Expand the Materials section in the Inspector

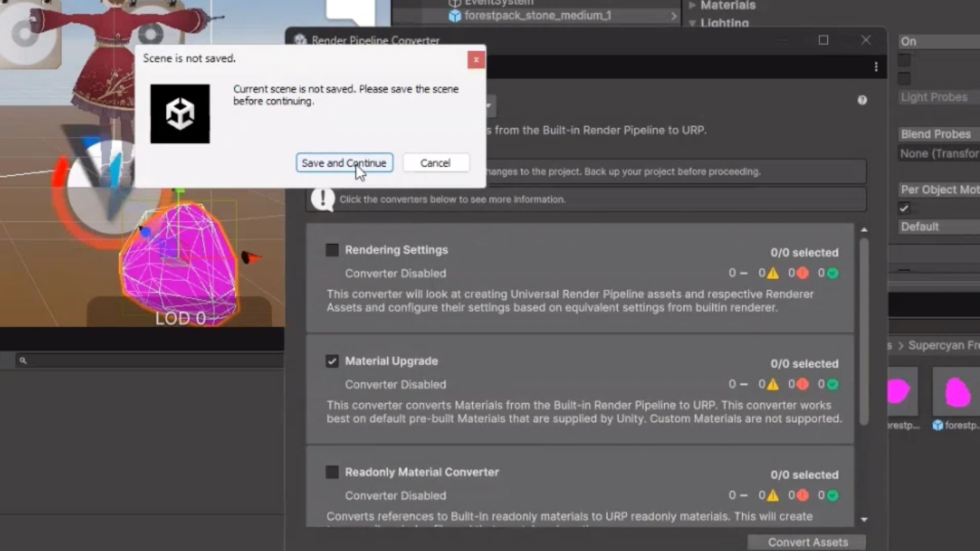[692, 5]
